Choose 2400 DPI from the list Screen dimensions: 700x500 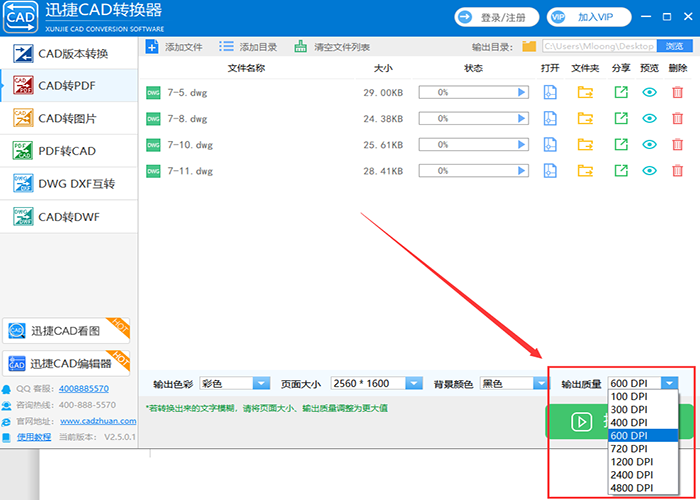(643, 475)
